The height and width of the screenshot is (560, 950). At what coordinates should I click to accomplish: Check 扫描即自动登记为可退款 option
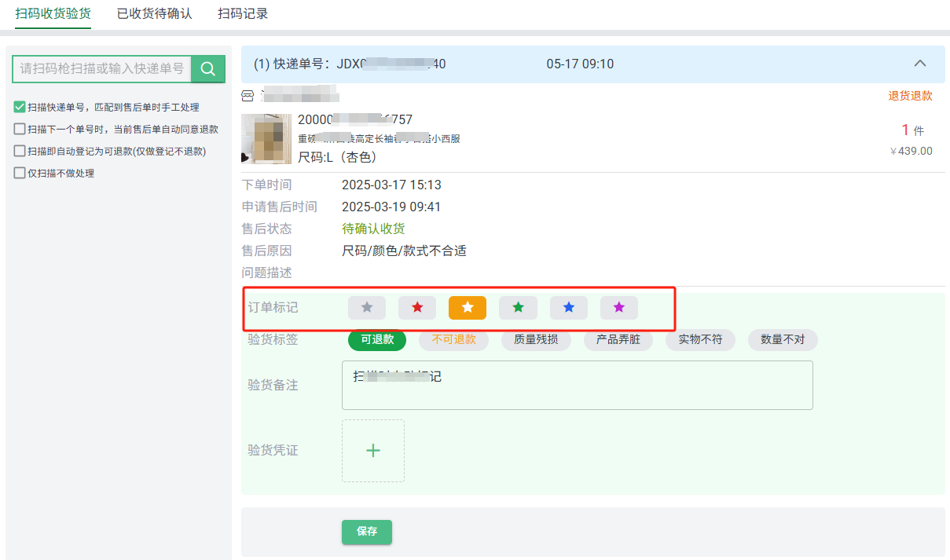click(20, 152)
